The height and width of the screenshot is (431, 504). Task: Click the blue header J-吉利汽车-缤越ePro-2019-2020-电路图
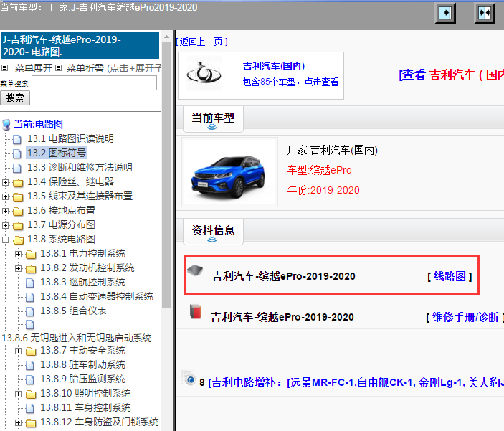click(80, 45)
